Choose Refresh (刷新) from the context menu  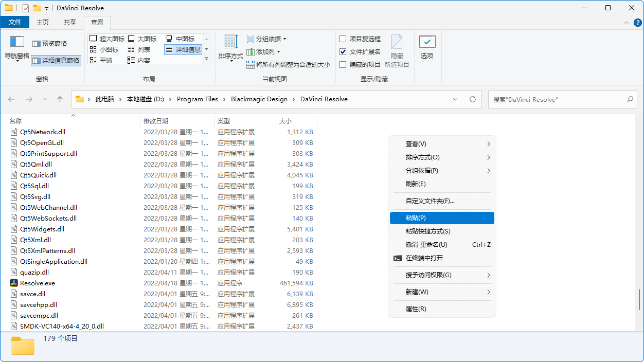442,184
